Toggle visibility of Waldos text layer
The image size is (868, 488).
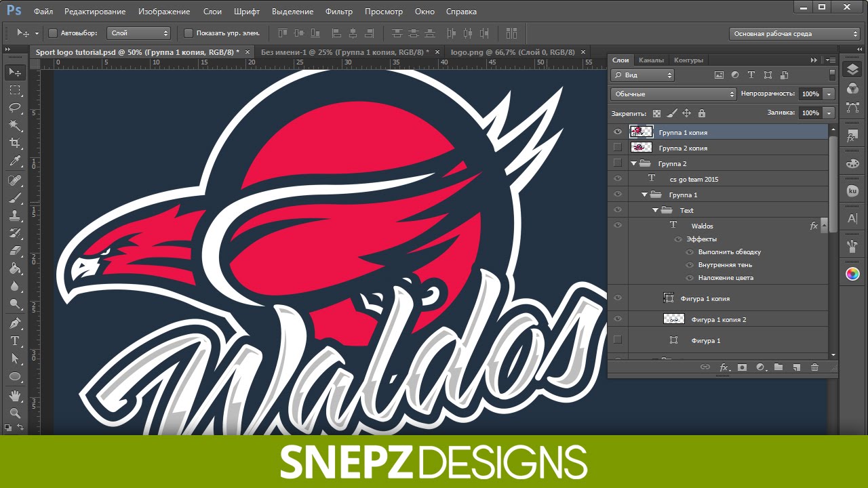(617, 226)
